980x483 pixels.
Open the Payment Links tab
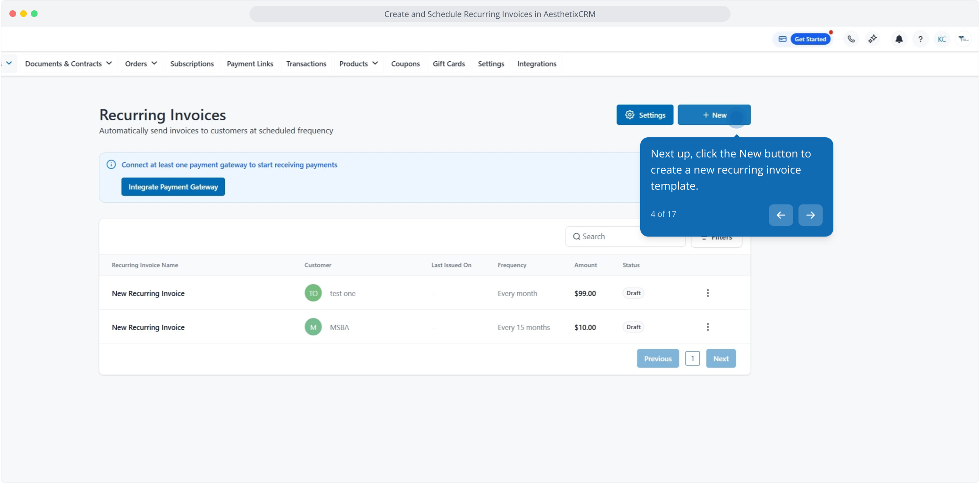(250, 64)
